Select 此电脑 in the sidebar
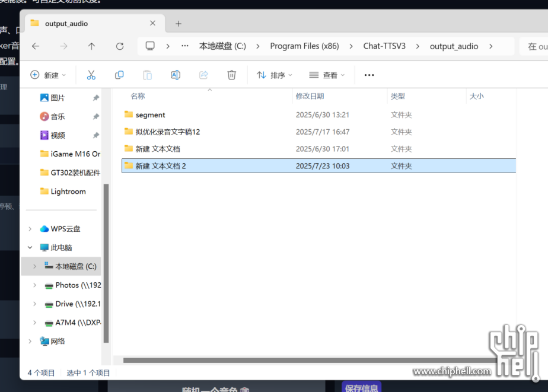Image resolution: width=548 pixels, height=392 pixels. coord(56,247)
